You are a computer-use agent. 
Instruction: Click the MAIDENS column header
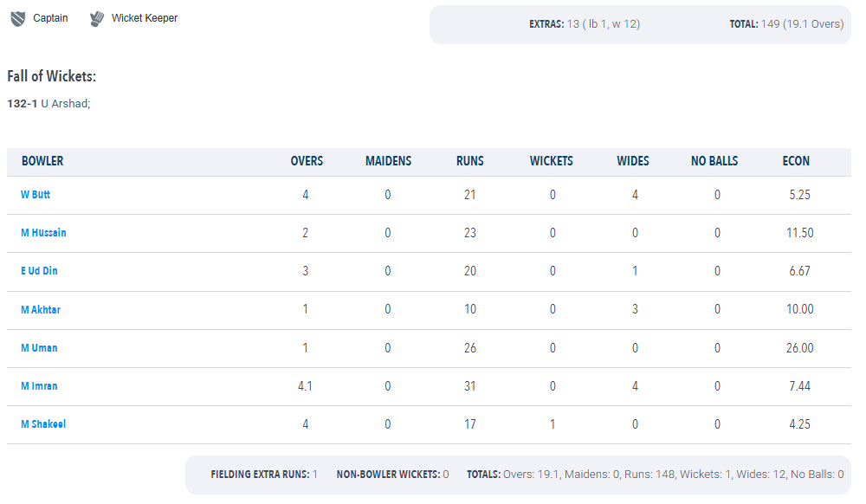[x=388, y=161]
